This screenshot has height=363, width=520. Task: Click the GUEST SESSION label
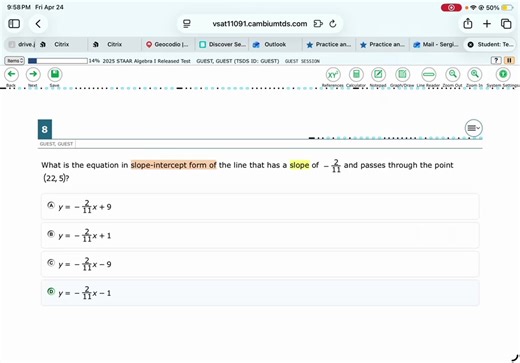tap(302, 61)
